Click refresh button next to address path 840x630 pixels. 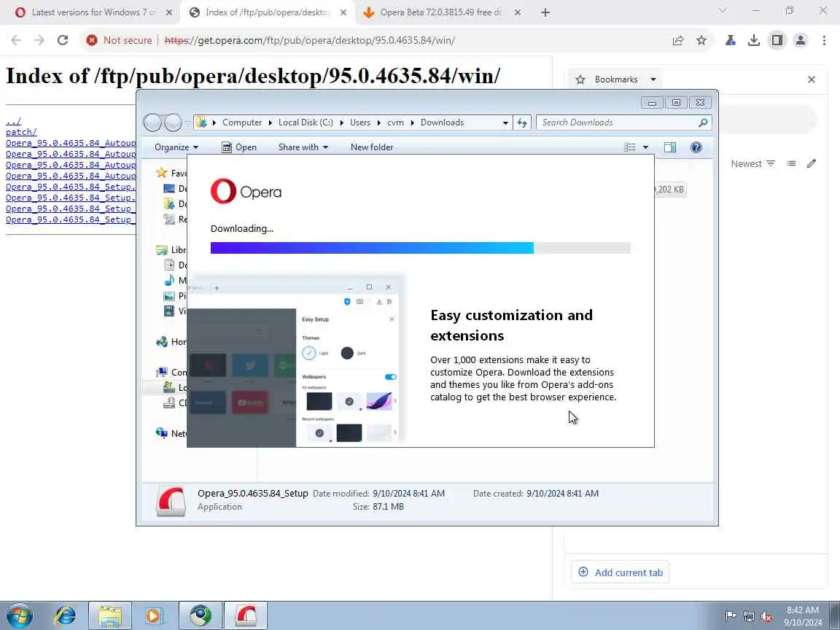522,122
